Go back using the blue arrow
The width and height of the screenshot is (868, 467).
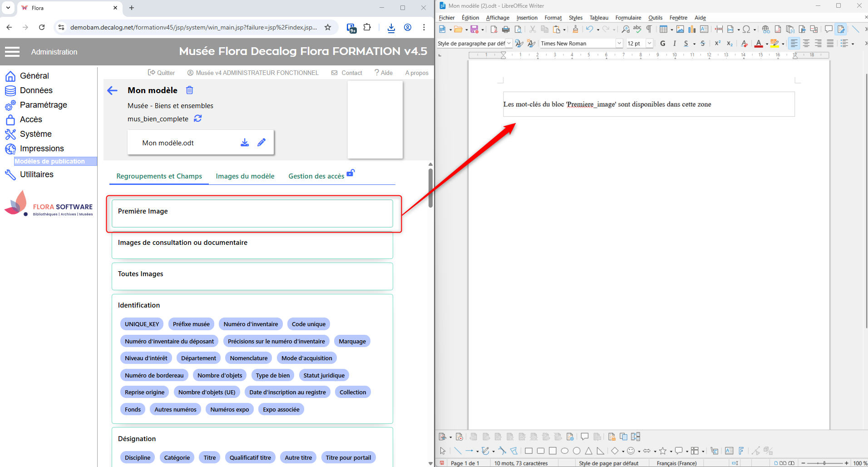[113, 90]
